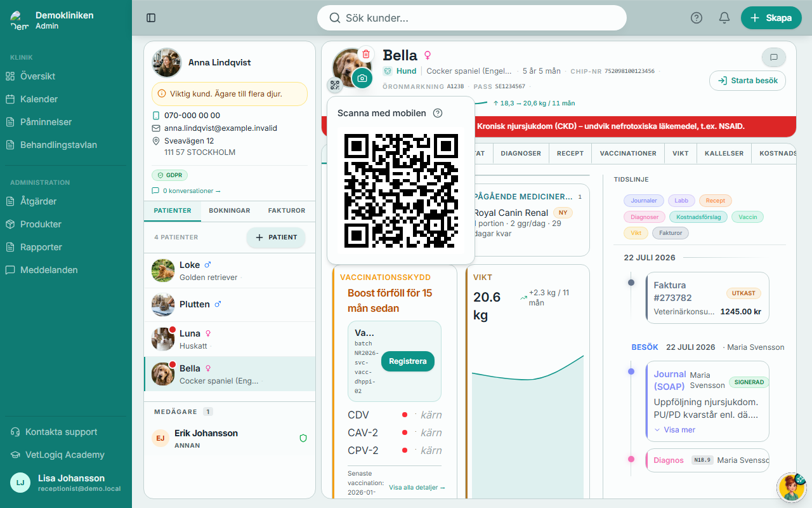Click shield icon beside Erik Johansson
812x508 pixels.
pos(303,438)
